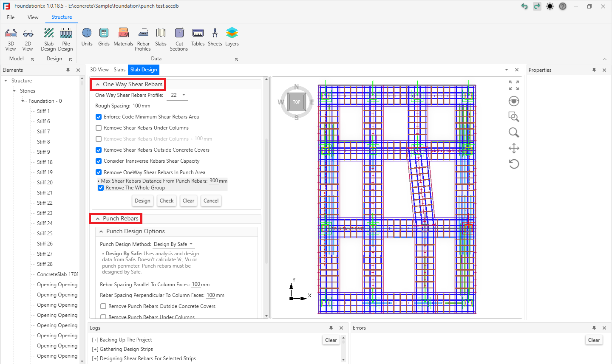Click the Design button for shear rebars
Viewport: 612px width, 364px height.
pos(142,201)
